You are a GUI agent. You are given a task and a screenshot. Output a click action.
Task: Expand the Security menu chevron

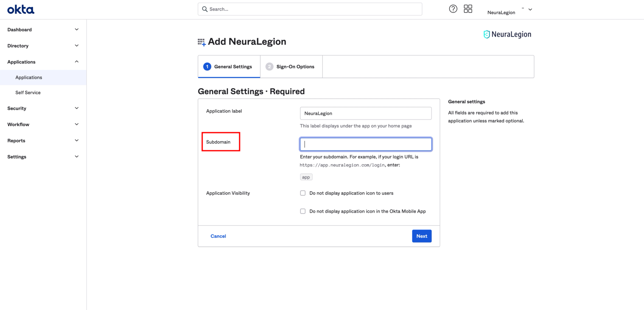76,108
